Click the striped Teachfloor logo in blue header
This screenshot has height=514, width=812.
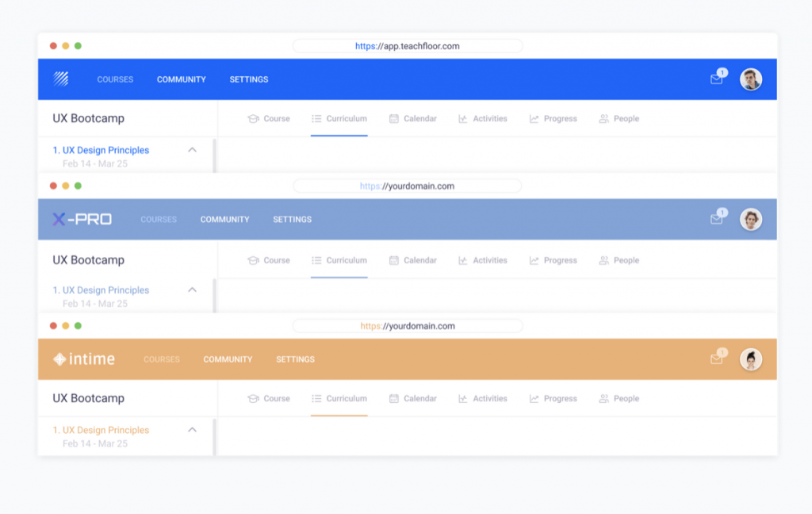pos(61,79)
